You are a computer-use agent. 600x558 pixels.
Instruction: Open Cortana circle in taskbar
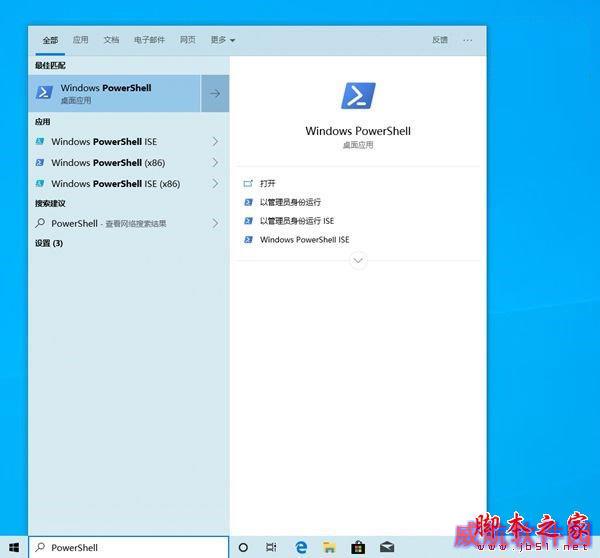243,548
